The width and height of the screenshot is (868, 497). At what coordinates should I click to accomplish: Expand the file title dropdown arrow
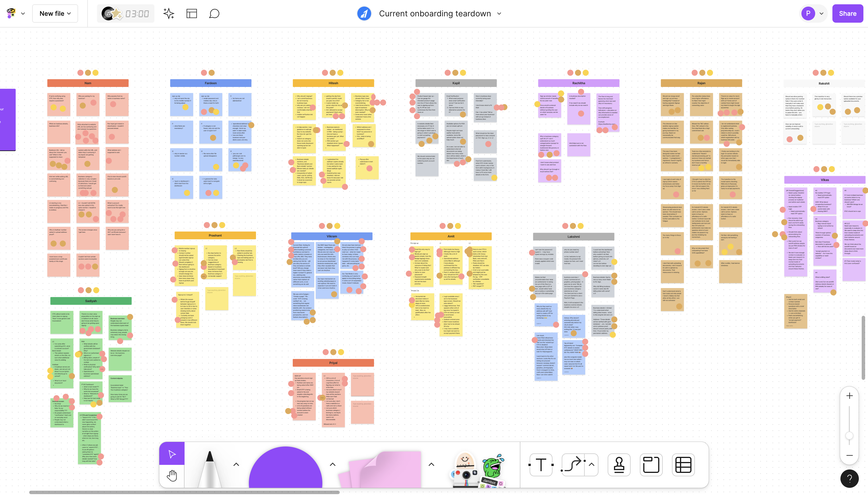[499, 14]
